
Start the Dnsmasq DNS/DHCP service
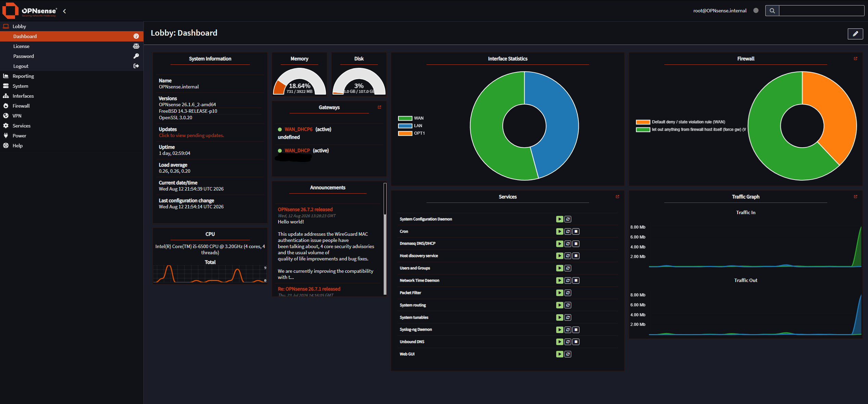(560, 244)
